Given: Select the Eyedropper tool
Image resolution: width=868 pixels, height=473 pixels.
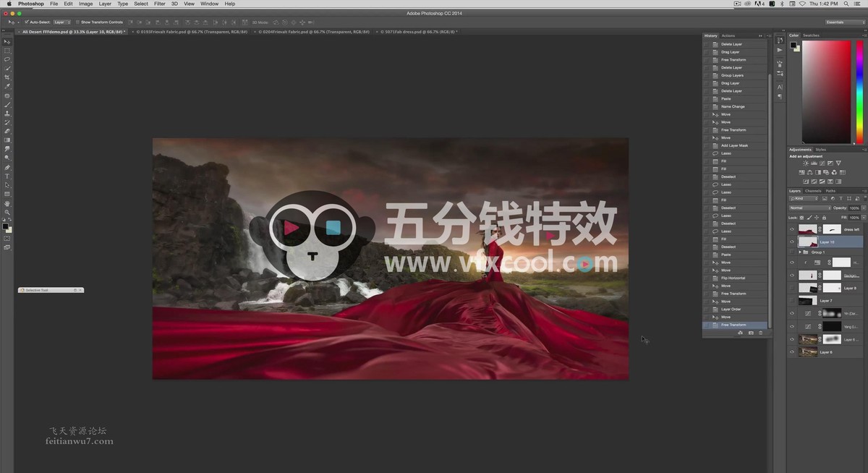Looking at the screenshot, I should (x=7, y=87).
